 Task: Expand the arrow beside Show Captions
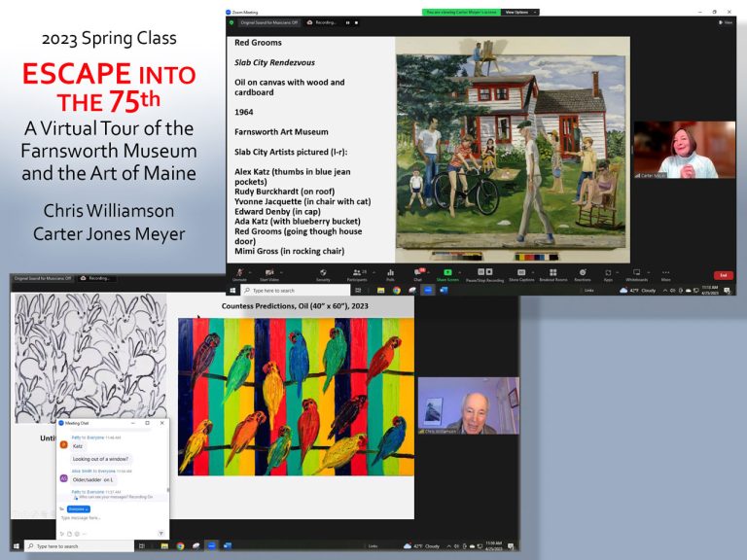533,272
